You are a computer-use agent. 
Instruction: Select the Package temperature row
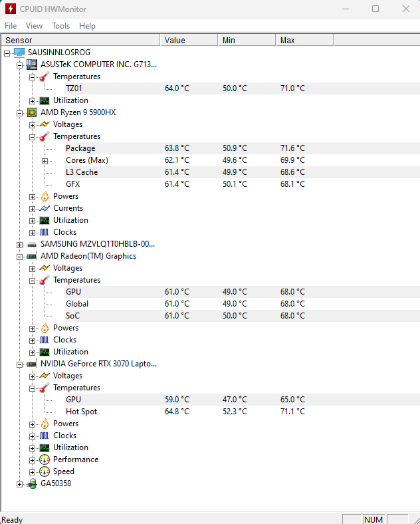242,148
